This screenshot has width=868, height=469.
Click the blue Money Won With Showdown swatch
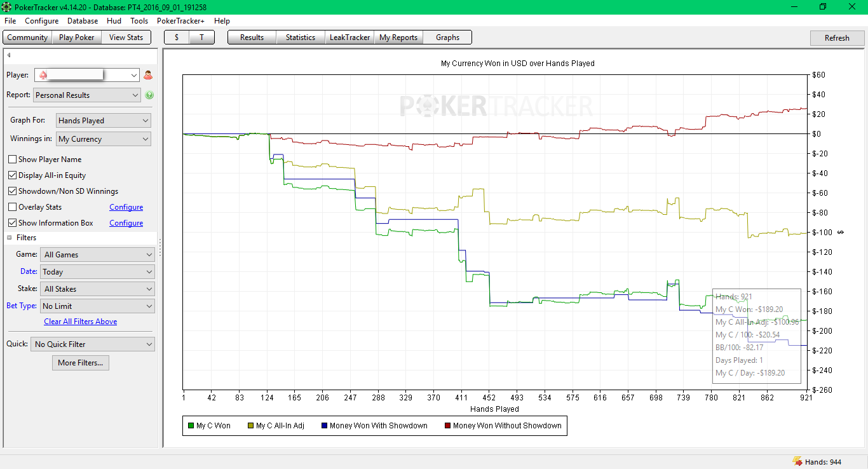tap(324, 426)
